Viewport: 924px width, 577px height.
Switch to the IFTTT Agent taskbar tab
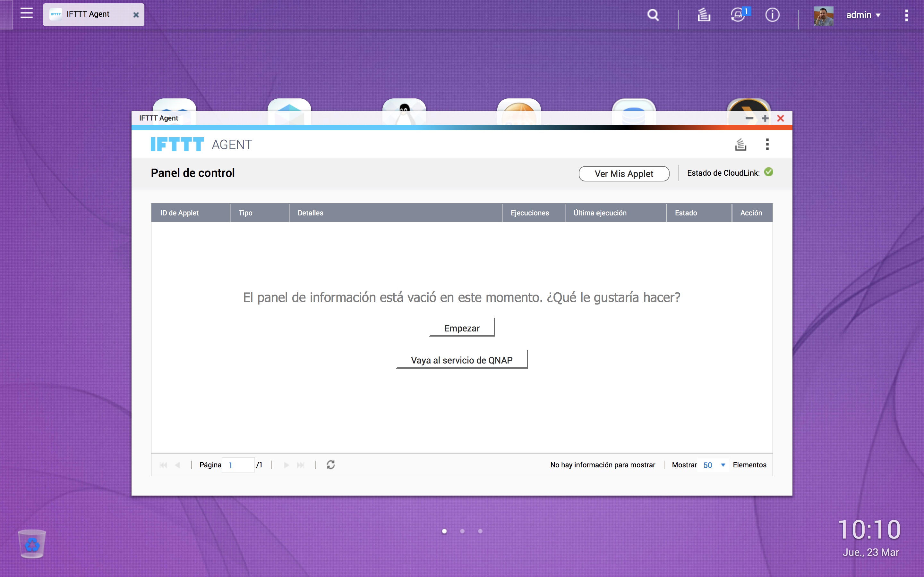[88, 14]
